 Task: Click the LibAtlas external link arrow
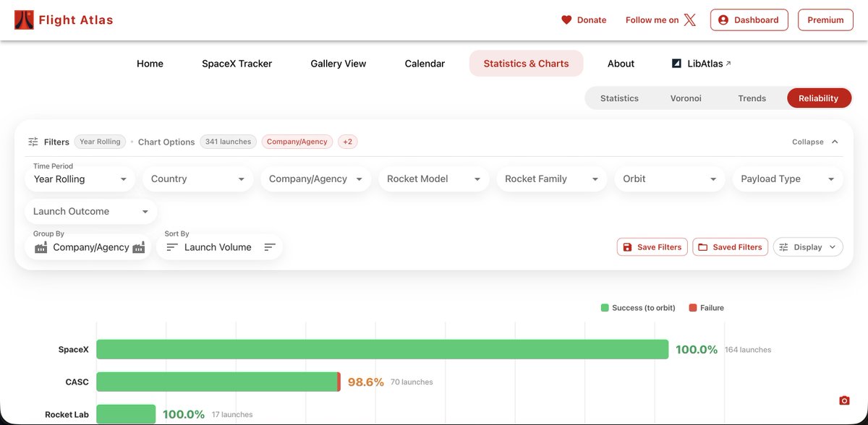coord(728,64)
